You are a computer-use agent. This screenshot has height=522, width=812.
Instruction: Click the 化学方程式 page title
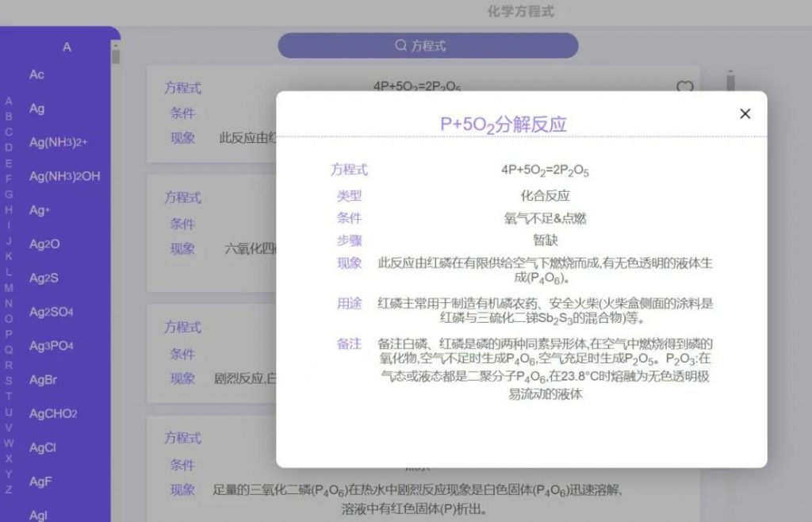click(x=520, y=11)
